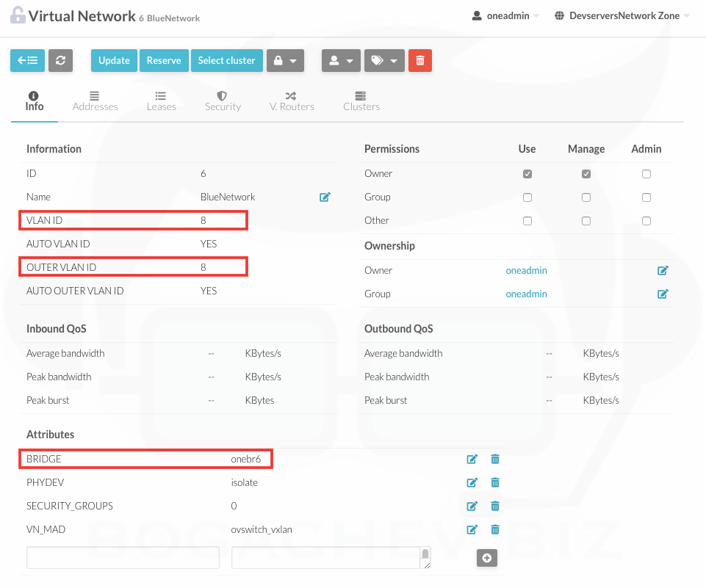Image resolution: width=706 pixels, height=588 pixels.
Task: Delete the PHYDEV attribute
Action: pos(495,483)
